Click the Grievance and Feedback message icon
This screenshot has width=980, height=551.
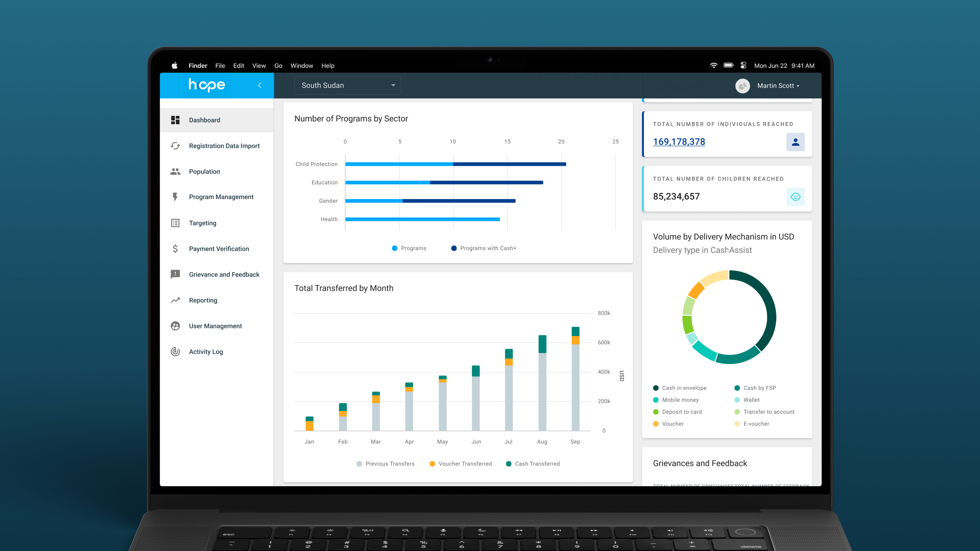[x=175, y=274]
